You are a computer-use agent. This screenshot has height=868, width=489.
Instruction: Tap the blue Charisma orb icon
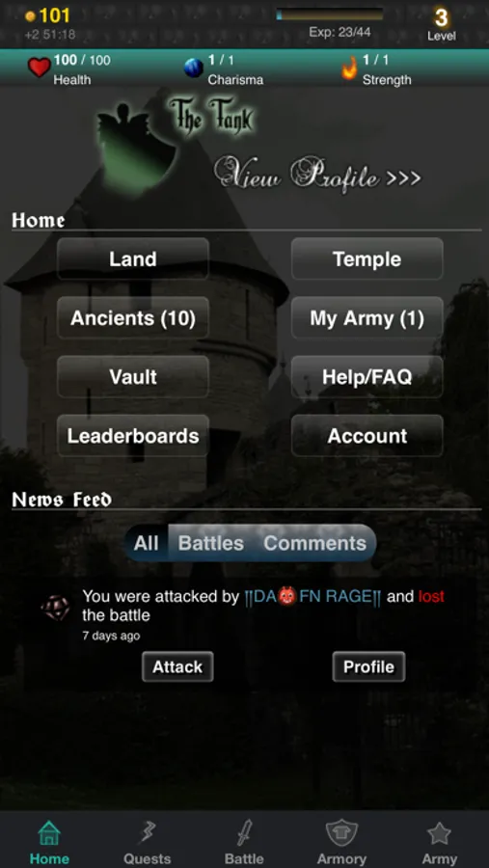(193, 68)
